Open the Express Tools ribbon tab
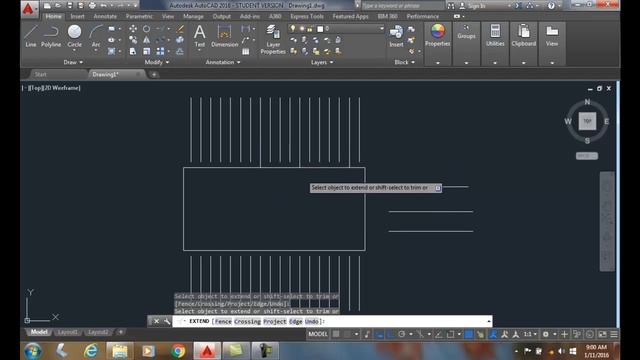The height and width of the screenshot is (360, 640). 307,16
